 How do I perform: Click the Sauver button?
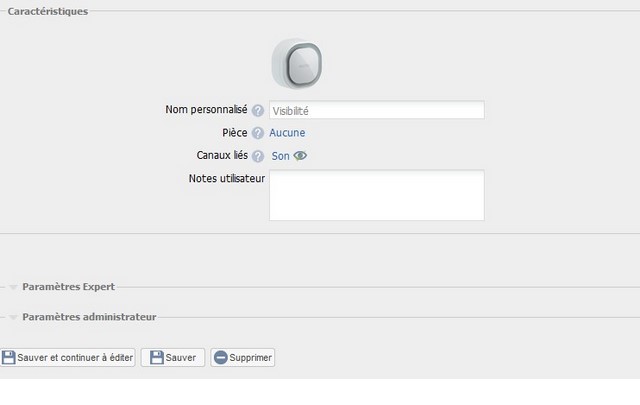(x=173, y=358)
